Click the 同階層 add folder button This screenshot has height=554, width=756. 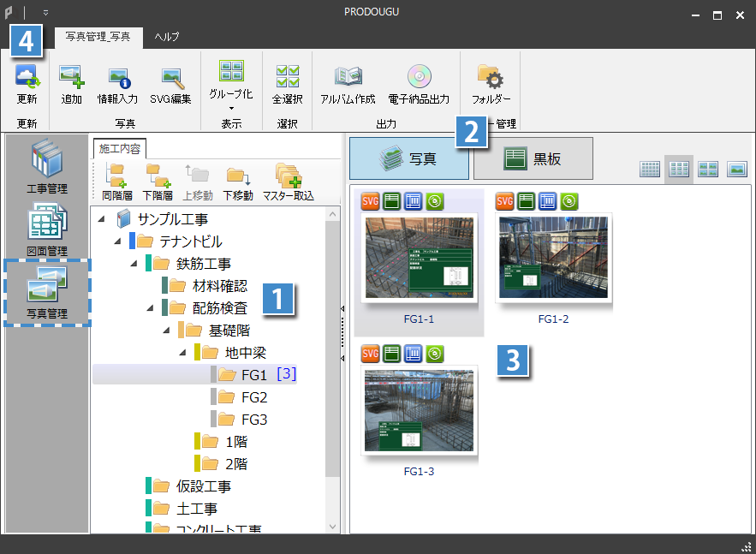click(x=117, y=181)
